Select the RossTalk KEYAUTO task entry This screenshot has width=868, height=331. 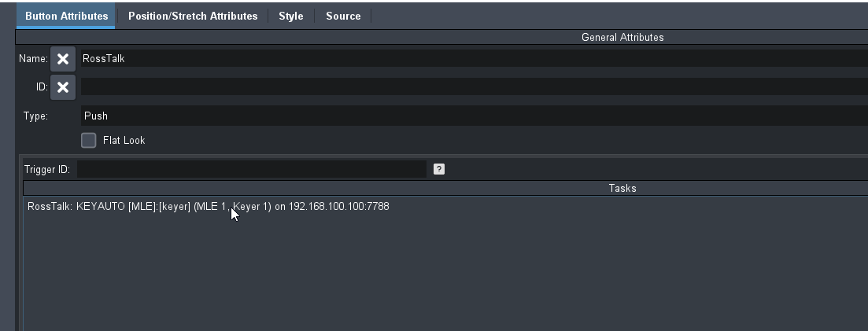tap(208, 207)
